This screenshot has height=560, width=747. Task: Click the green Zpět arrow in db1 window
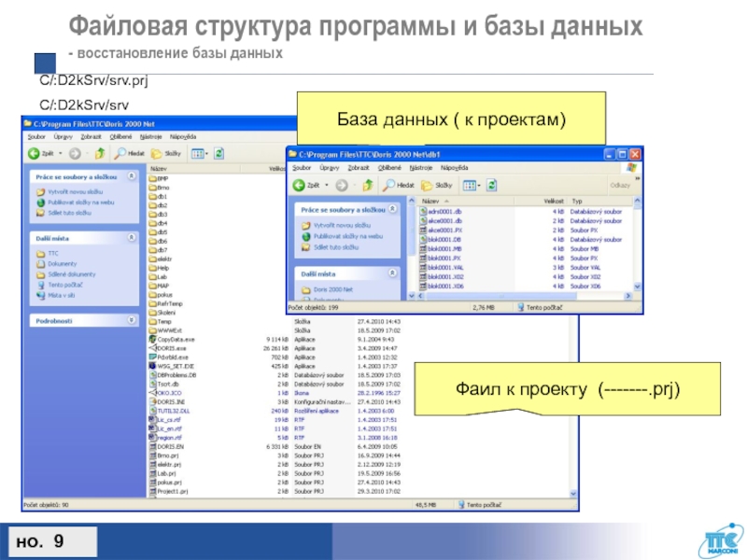(299, 185)
